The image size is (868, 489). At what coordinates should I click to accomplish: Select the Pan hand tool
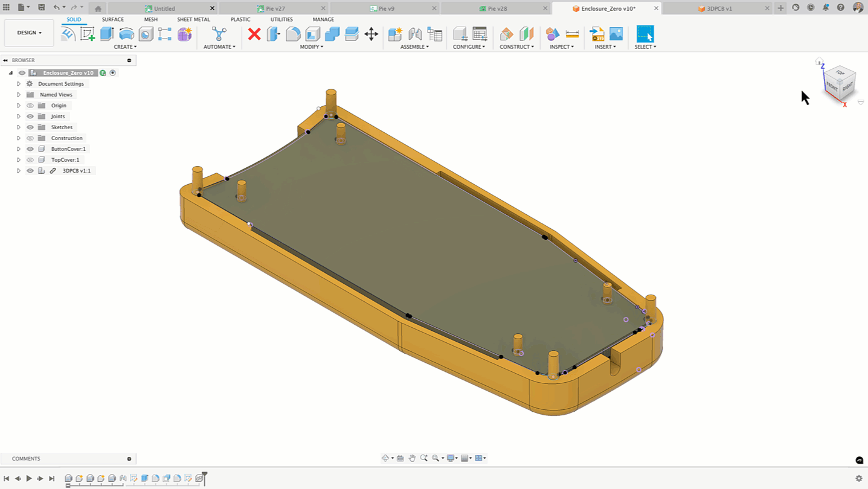click(x=412, y=458)
